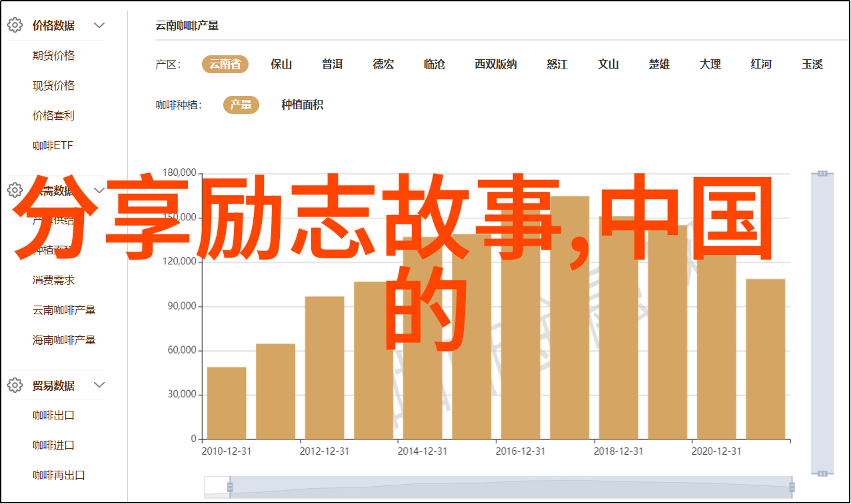This screenshot has width=851, height=504.
Task: Open 海南咖啡产量 in sidebar
Action: 65,340
